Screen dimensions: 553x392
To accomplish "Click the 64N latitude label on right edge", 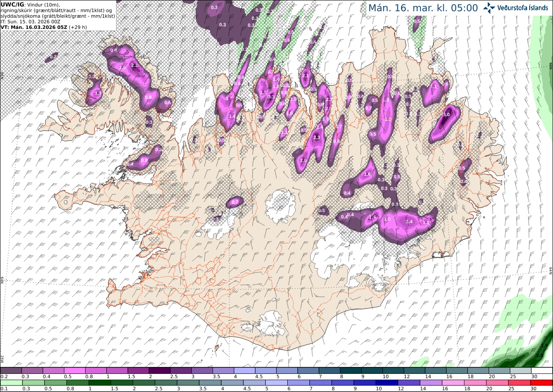I will [551, 271].
